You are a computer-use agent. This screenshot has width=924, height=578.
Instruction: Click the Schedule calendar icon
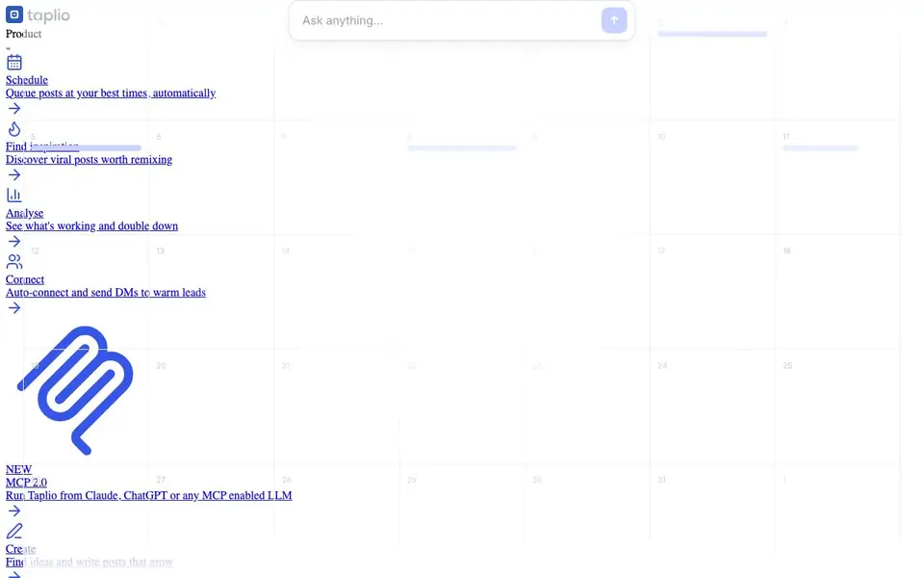click(x=14, y=62)
